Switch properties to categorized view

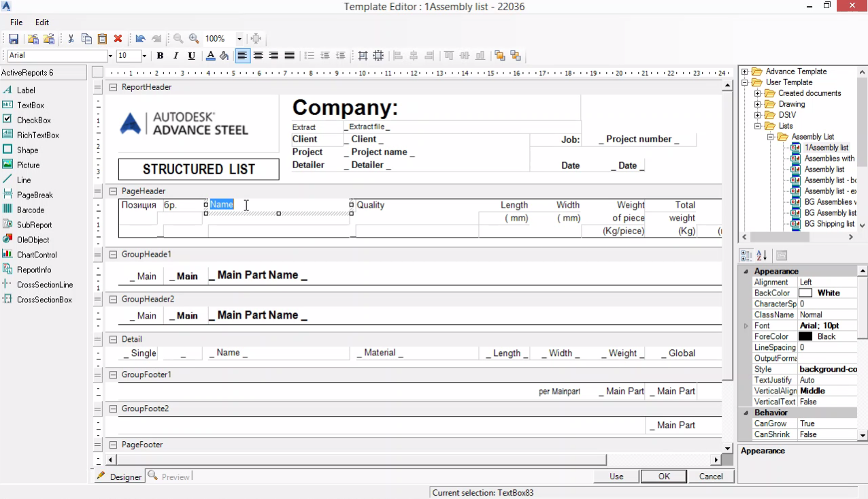(x=746, y=255)
